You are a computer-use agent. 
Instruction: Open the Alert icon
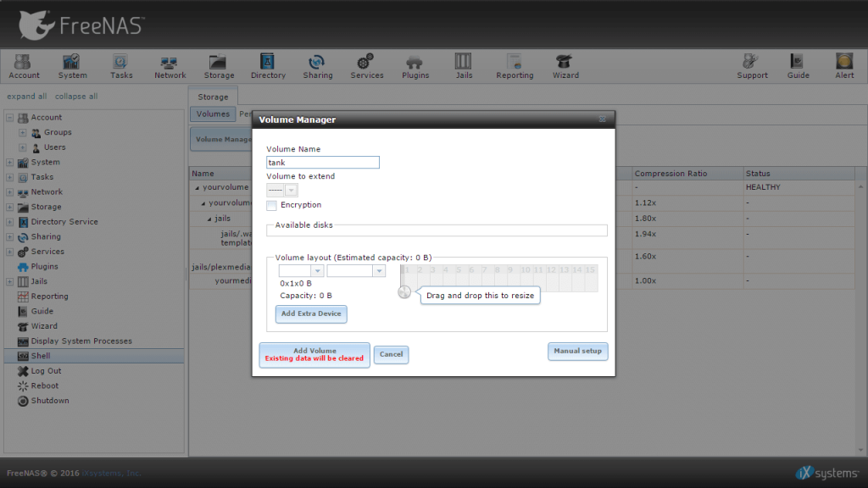tap(844, 66)
